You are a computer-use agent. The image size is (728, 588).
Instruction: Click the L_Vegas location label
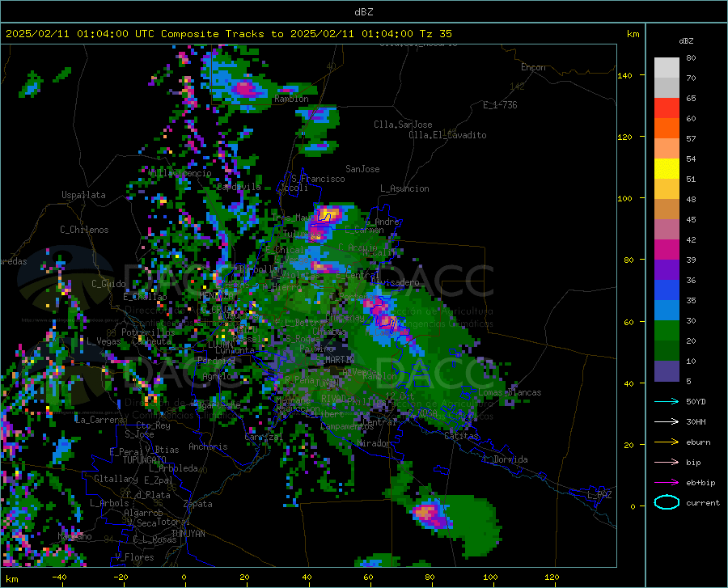point(104,341)
